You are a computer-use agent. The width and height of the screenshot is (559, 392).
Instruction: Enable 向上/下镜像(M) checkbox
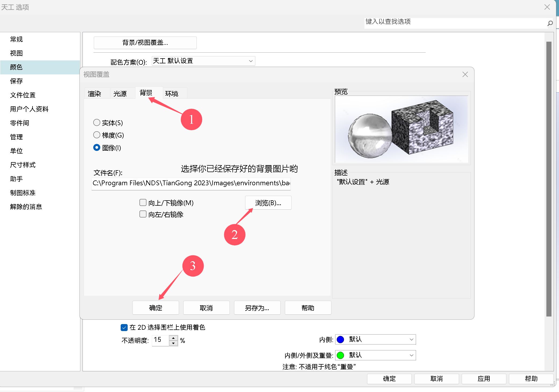(143, 202)
